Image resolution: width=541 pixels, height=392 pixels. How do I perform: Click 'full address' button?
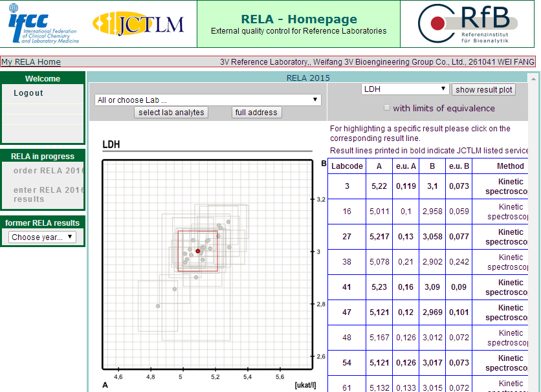tap(256, 113)
